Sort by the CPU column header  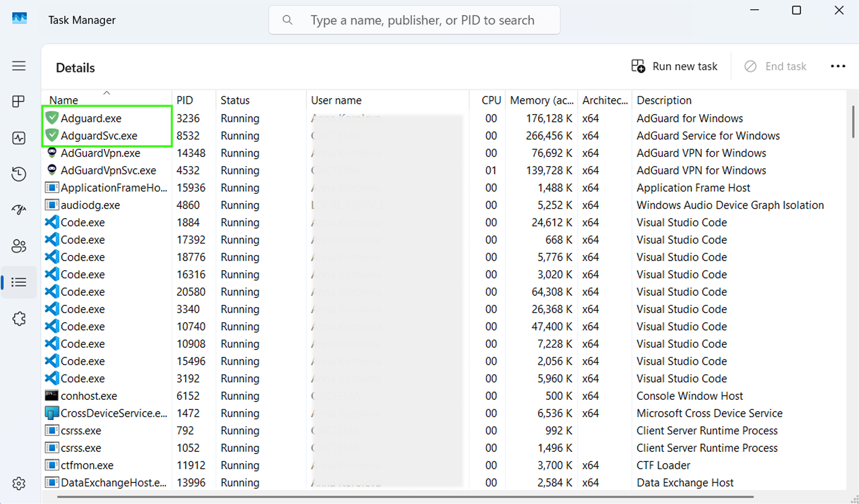click(x=488, y=100)
